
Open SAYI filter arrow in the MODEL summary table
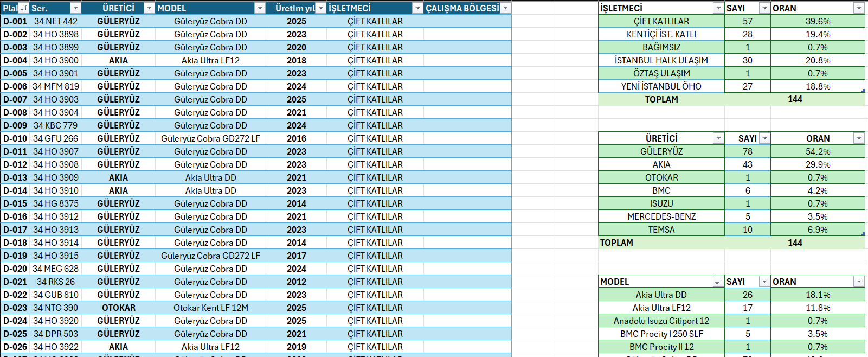[x=764, y=282]
